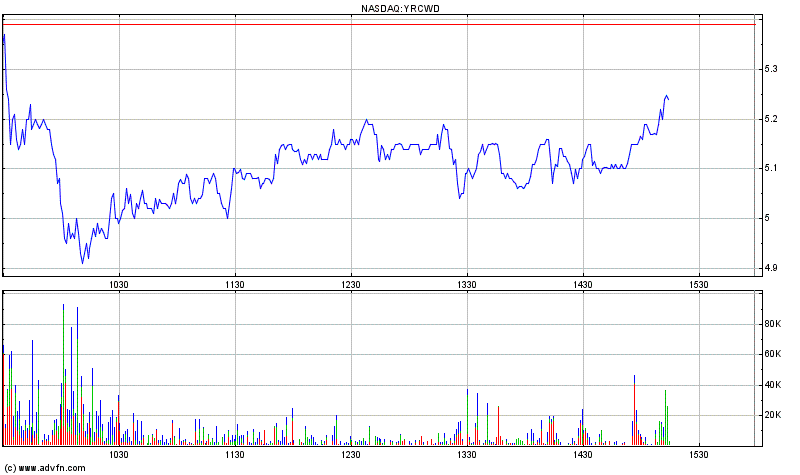
Task: Click the latest price point at line end
Action: click(668, 99)
